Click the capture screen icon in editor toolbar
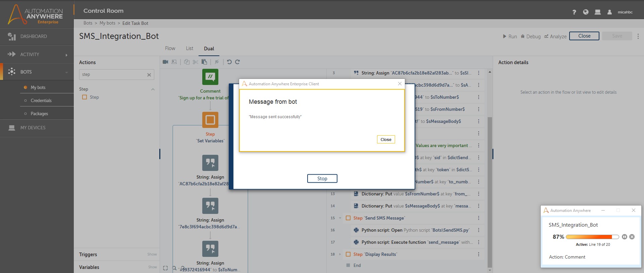Image resolution: width=644 pixels, height=273 pixels. [174, 62]
